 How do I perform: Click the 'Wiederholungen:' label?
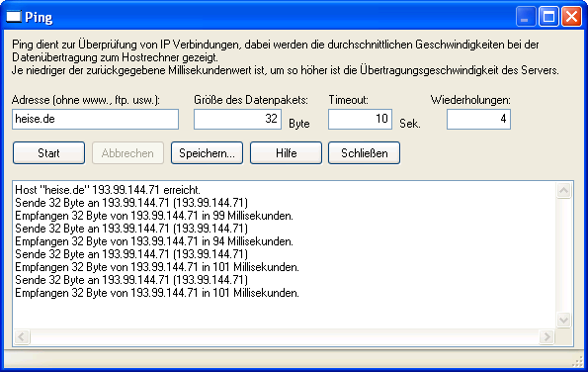pos(470,100)
